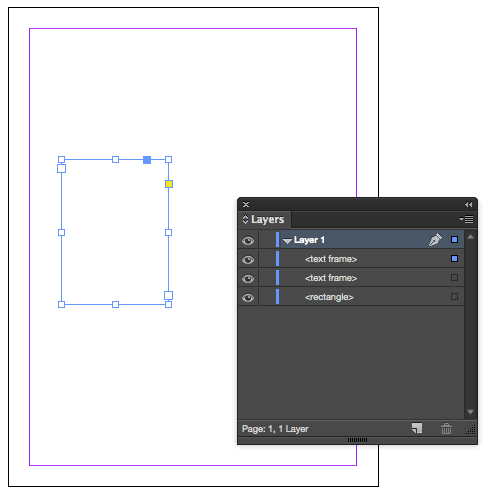Screen dimensions: 488x494
Task: Create a new layer
Action: pos(417,428)
